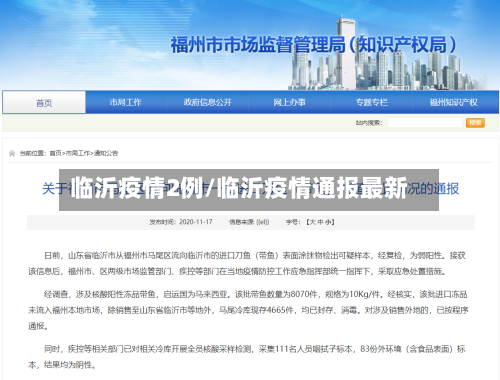This screenshot has width=500, height=380.
Task: Click the paragraph beginning 日前，山东省临沂市
Action: pos(247,263)
